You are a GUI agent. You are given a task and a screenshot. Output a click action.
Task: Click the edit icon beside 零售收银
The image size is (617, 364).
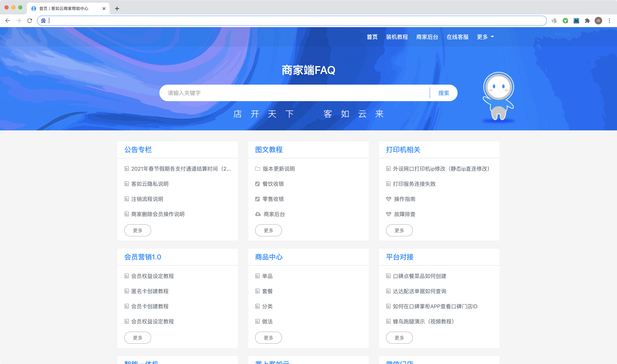coord(257,199)
